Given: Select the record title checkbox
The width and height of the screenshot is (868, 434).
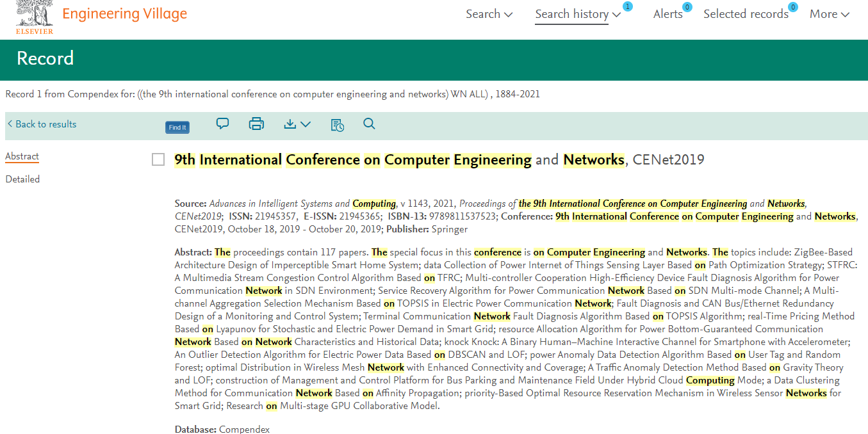Looking at the screenshot, I should click(x=158, y=160).
